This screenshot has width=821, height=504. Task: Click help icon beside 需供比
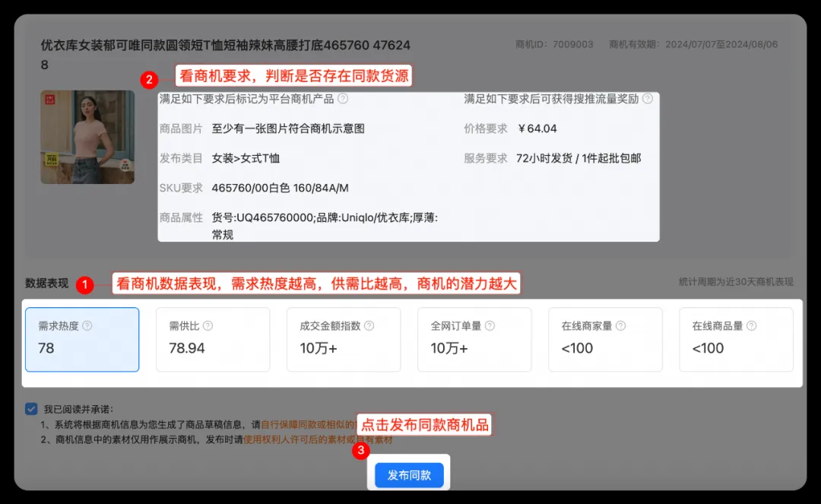[x=208, y=325]
